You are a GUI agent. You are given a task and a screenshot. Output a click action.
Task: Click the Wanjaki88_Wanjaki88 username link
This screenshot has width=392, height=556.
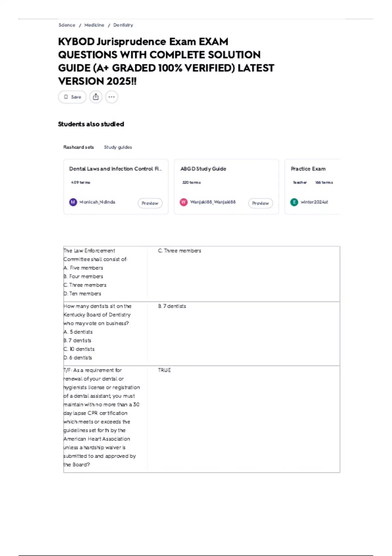213,202
